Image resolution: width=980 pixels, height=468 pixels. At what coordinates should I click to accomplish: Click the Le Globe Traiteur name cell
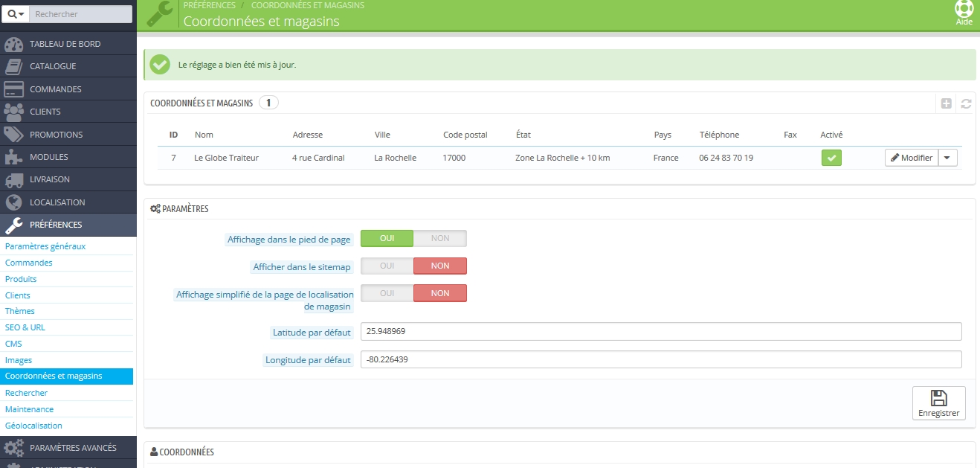coord(226,158)
